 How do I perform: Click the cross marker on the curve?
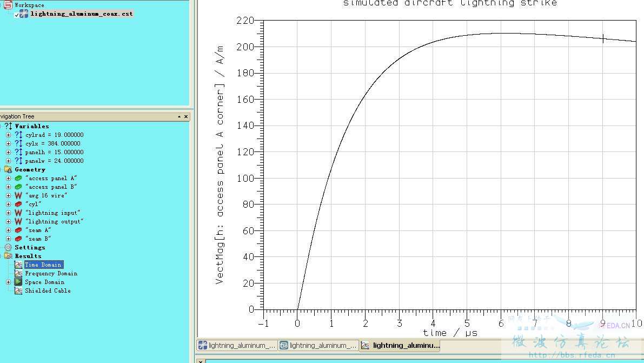(603, 38)
